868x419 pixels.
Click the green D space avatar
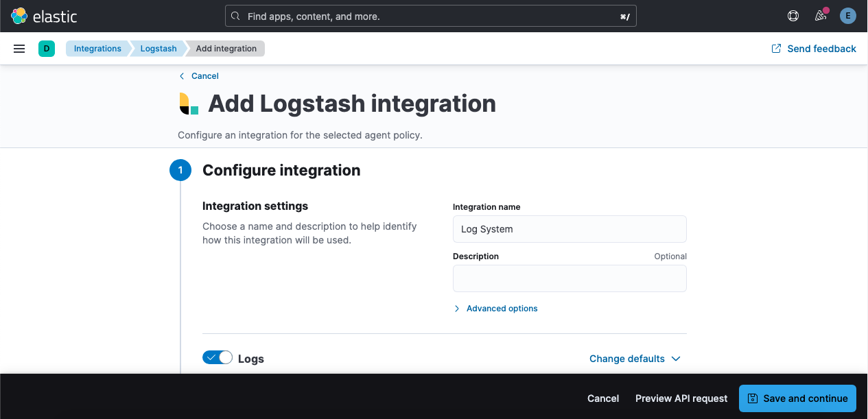pos(47,49)
